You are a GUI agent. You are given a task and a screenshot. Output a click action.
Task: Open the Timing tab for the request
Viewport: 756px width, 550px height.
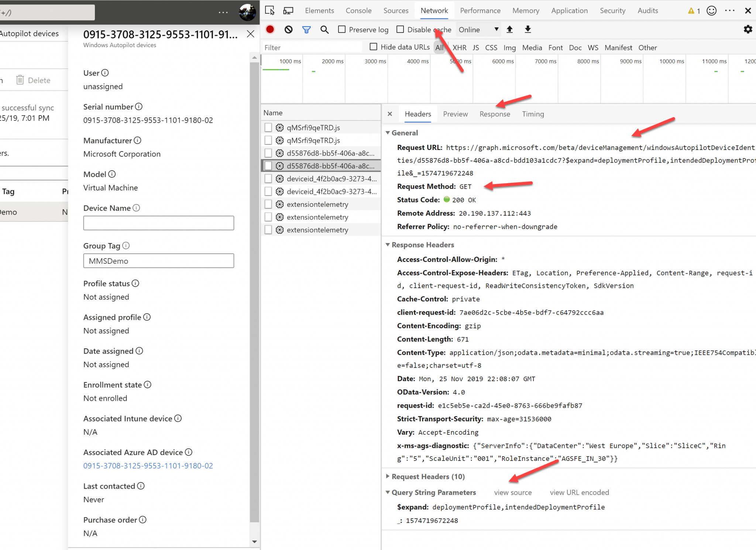click(x=533, y=114)
